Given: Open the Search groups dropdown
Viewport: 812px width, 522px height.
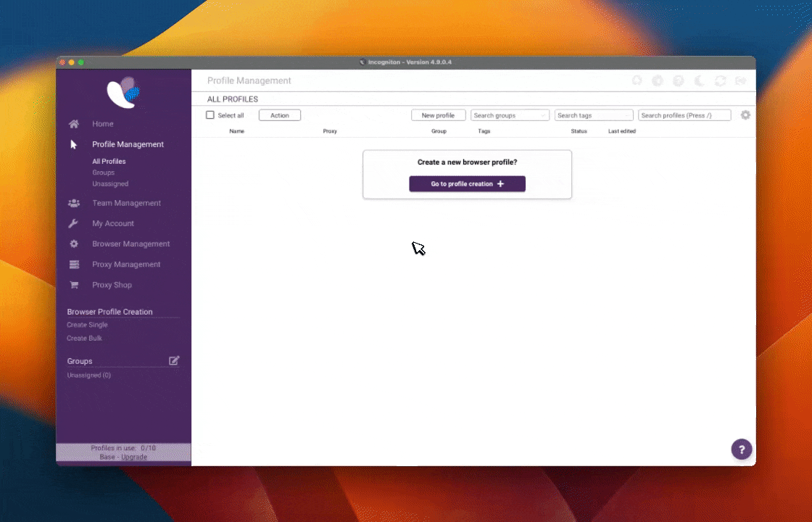Looking at the screenshot, I should tap(510, 115).
